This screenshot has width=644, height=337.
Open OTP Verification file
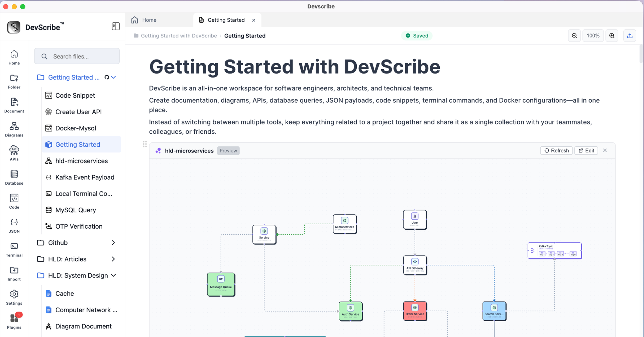(82, 226)
